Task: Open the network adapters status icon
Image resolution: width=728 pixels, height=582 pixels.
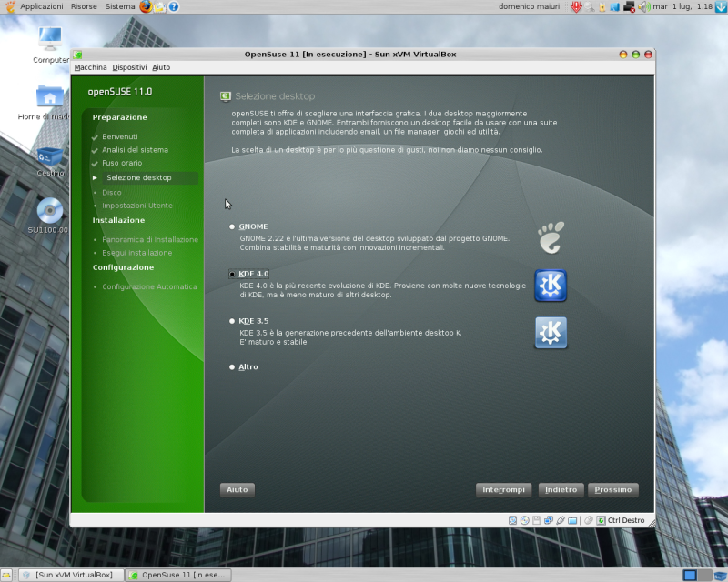Action: coord(548,520)
